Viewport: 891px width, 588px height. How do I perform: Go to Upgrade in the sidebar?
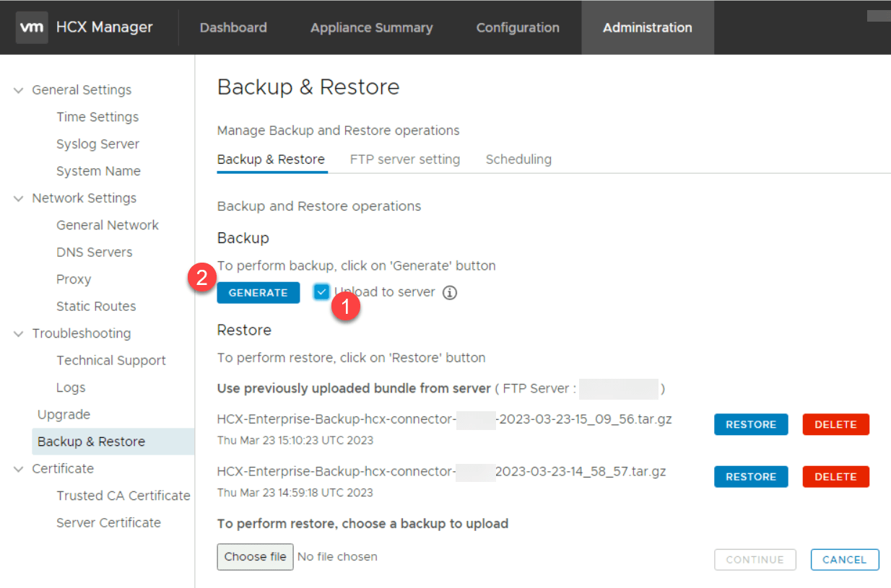coord(64,415)
